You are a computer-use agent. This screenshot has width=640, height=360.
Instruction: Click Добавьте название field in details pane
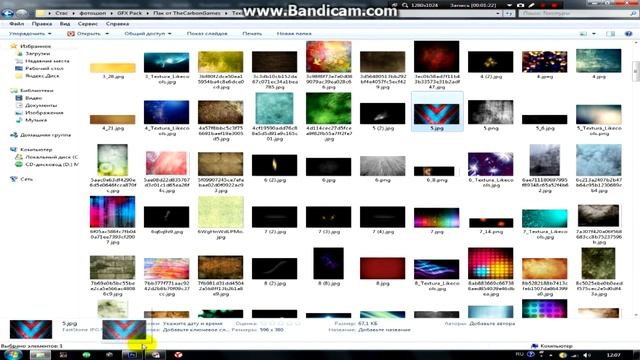point(384,330)
